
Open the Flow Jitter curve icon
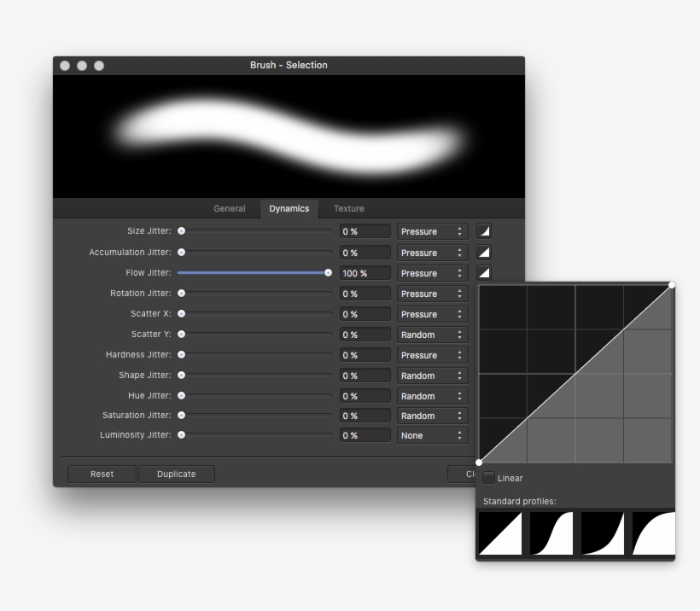coord(484,273)
